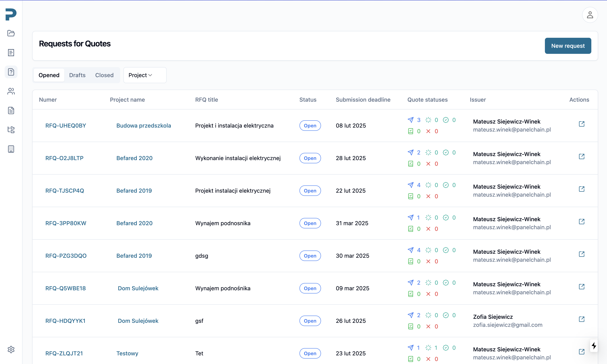
Task: Open the folder icon in sidebar
Action: coord(11,33)
